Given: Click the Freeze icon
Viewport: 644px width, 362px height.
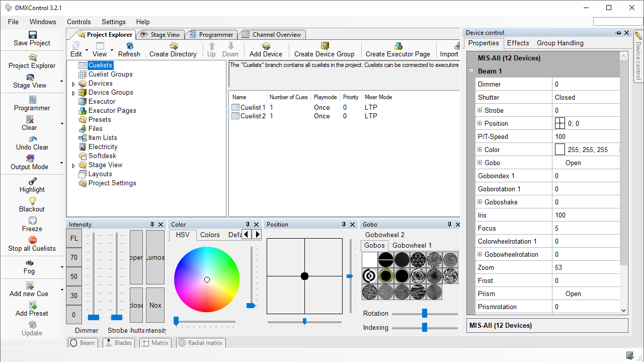Looking at the screenshot, I should [x=32, y=221].
